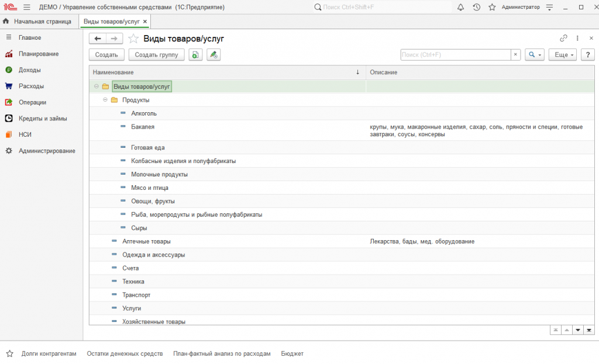Jump to the list end arrow
Viewport: 599px width, 364px height.
588,330
